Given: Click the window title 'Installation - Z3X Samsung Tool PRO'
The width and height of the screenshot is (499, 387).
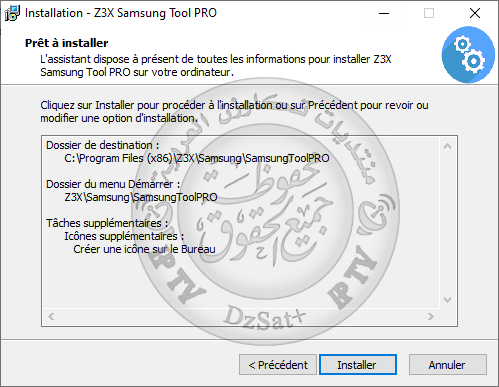Looking at the screenshot, I should tap(121, 13).
